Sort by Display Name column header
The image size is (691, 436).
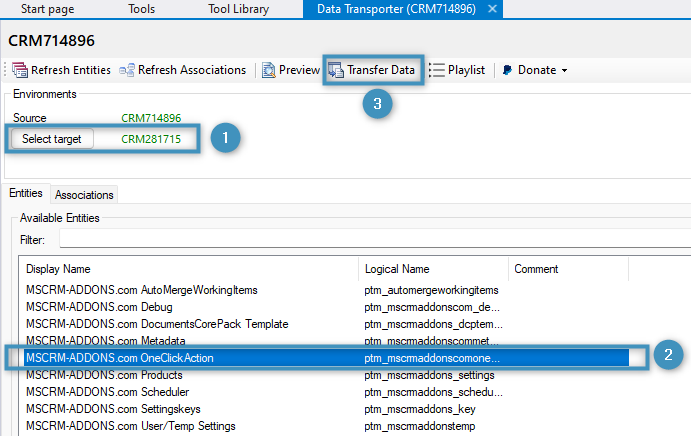coord(58,269)
